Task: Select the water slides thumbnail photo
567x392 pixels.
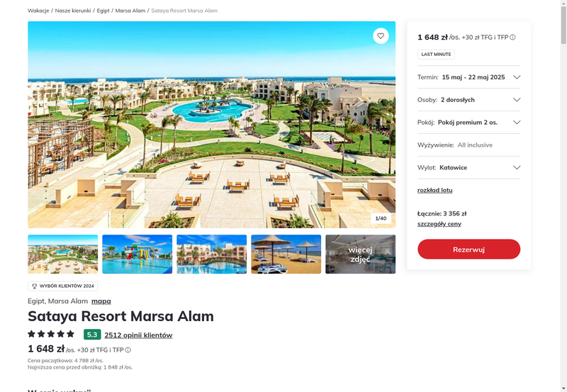Action: pyautogui.click(x=137, y=254)
